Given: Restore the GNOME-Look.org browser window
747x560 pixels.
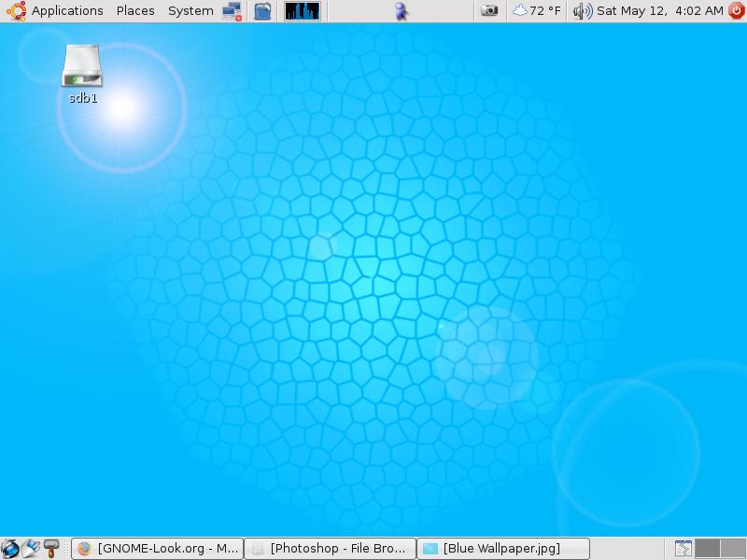Looking at the screenshot, I should pos(157,549).
